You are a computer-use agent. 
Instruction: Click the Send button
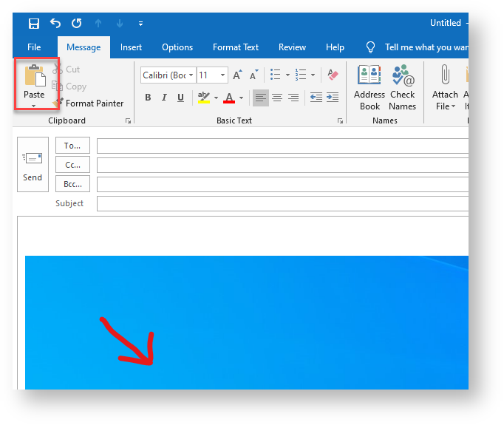33,164
